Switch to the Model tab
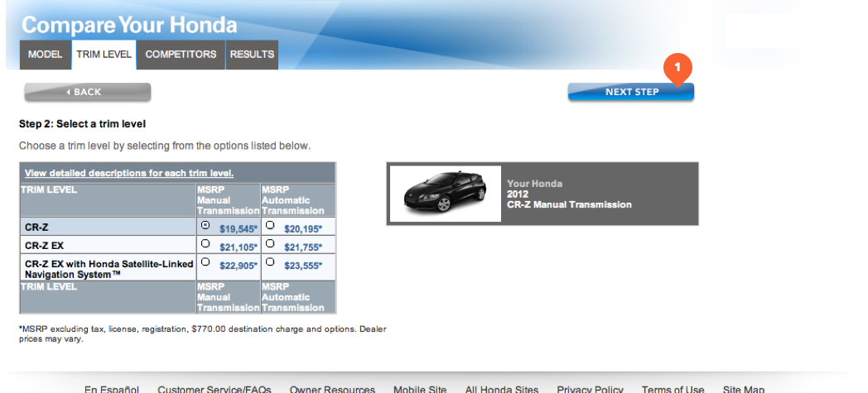The image size is (868, 393). coord(45,55)
